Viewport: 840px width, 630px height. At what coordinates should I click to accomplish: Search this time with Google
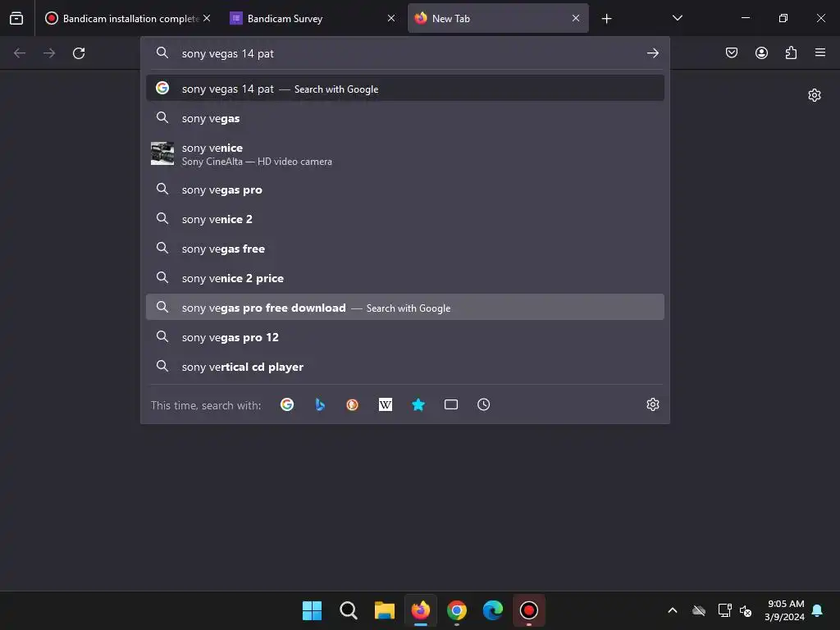point(287,404)
